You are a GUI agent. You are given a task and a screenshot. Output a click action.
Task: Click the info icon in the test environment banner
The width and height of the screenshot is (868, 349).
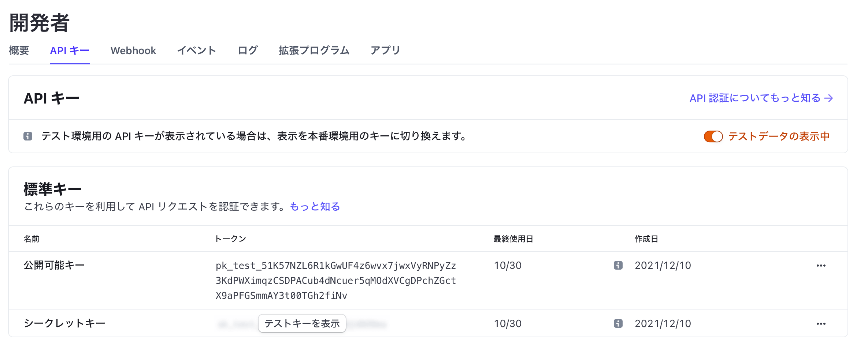click(x=29, y=136)
